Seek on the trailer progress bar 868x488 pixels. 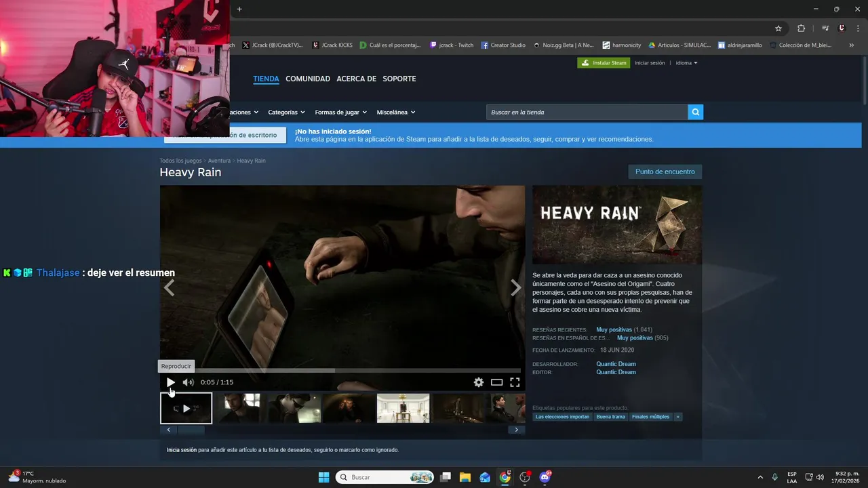tap(340, 371)
